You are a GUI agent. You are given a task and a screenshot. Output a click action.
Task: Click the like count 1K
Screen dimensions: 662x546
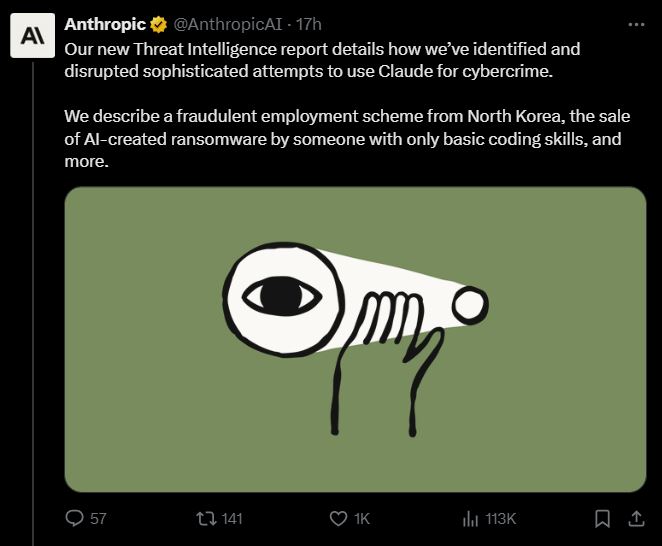coord(362,518)
